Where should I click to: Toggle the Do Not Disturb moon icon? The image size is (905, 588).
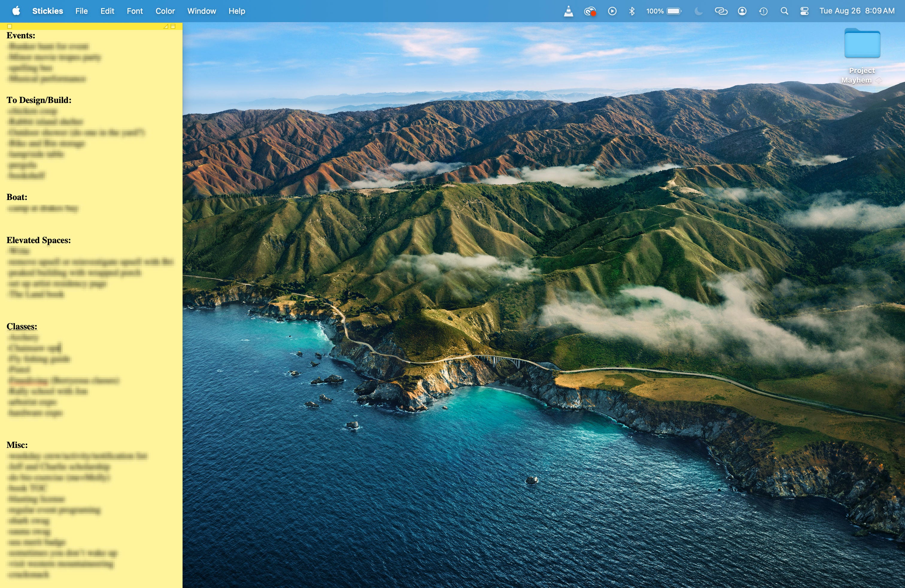click(698, 11)
